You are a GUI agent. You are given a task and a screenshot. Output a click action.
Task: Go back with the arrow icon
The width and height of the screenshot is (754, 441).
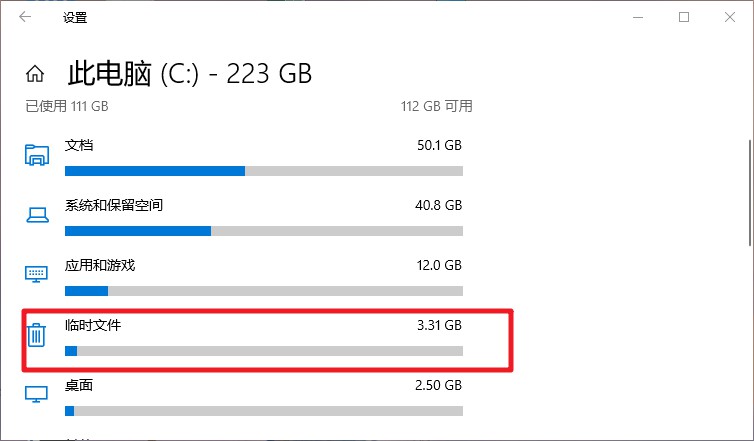point(25,17)
